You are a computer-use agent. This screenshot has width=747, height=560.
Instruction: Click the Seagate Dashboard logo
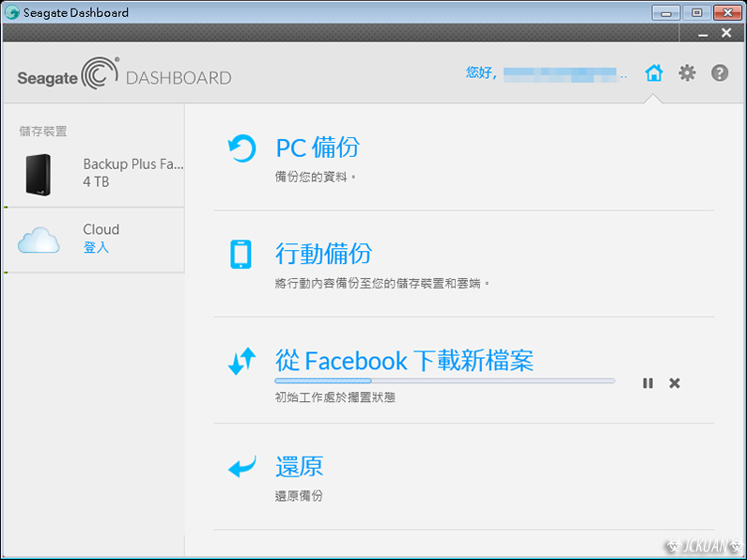pos(124,74)
